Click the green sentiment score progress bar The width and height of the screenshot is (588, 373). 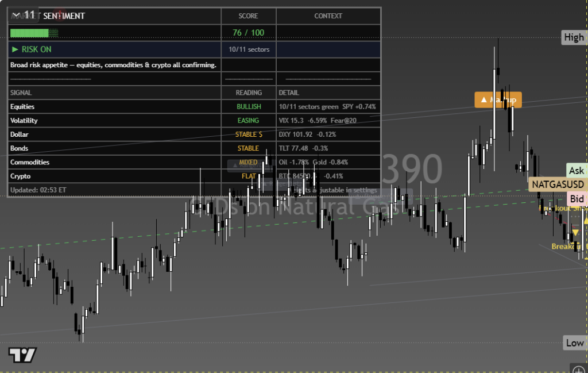pos(34,33)
